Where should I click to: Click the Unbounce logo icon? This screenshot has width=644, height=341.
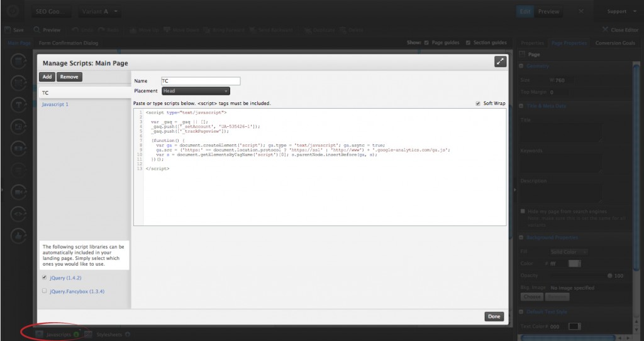12,11
